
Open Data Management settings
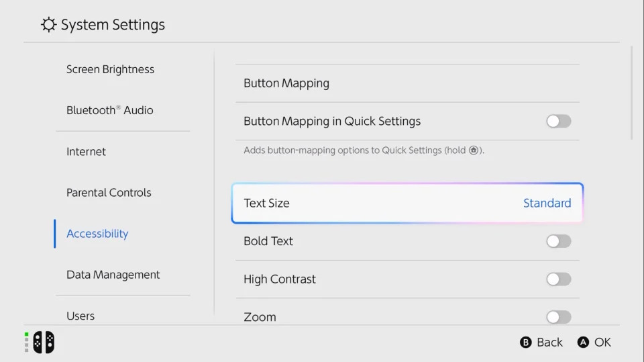(113, 275)
